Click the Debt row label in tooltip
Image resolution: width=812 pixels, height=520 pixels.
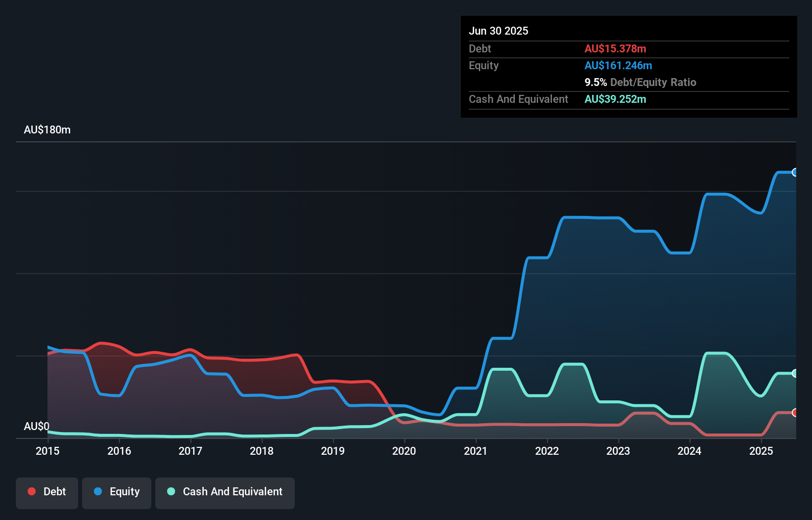(x=480, y=48)
